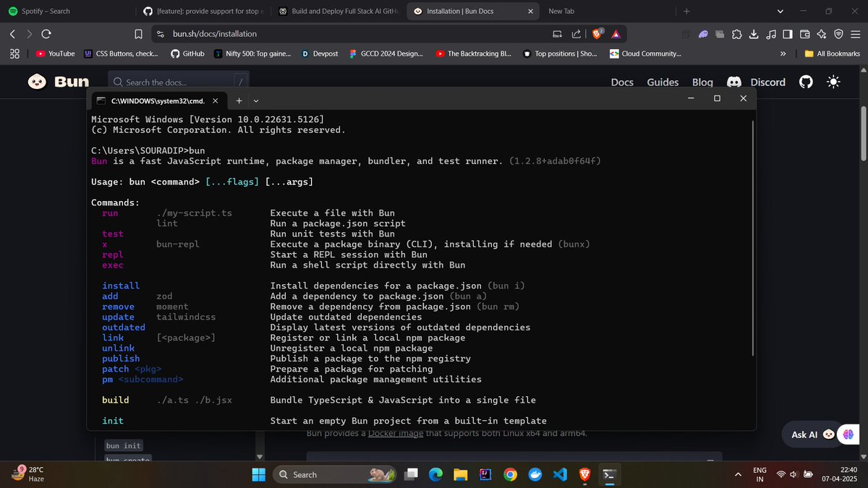This screenshot has width=868, height=488.
Task: Switch to Build and Deploy Full Stack AI tab
Action: pos(339,12)
